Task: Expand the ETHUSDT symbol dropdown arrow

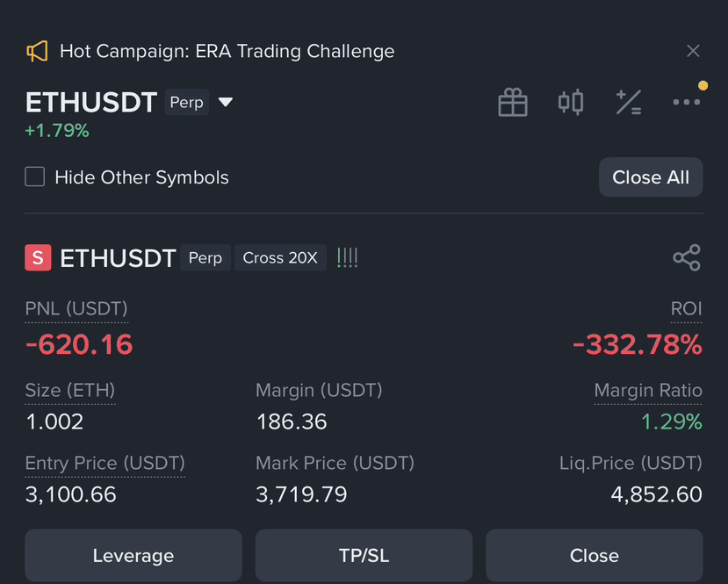Action: click(226, 102)
